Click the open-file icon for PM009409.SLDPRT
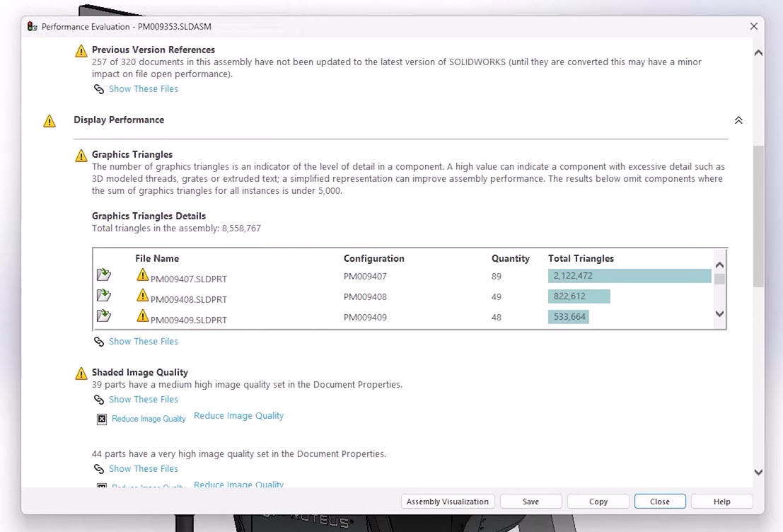The width and height of the screenshot is (783, 532). pos(103,316)
